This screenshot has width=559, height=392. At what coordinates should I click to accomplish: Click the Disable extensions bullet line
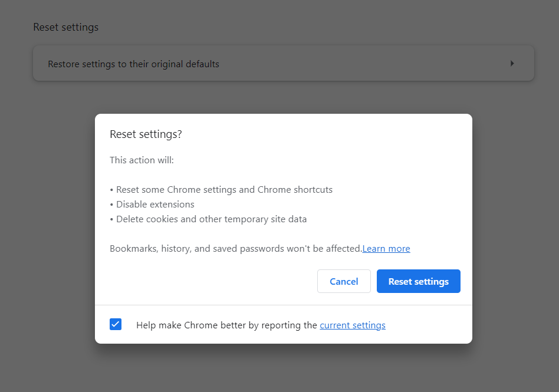click(155, 205)
